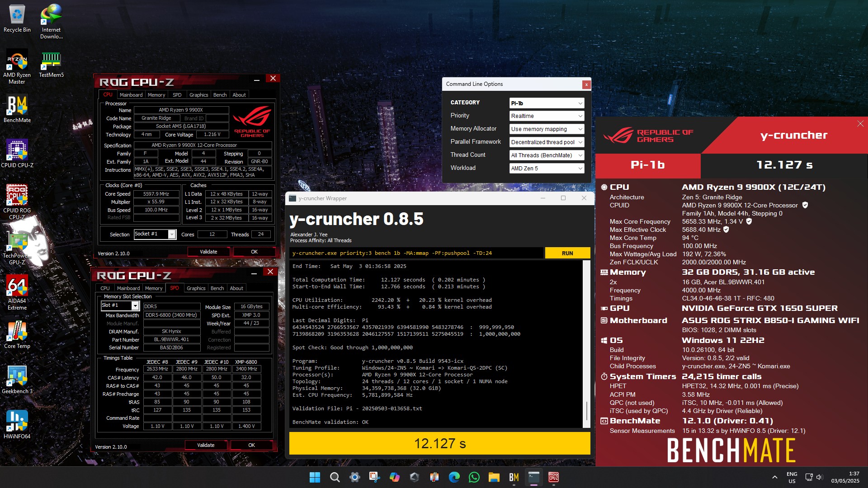Open Socket #1 selection dropdown in CPU-Z

pyautogui.click(x=155, y=234)
